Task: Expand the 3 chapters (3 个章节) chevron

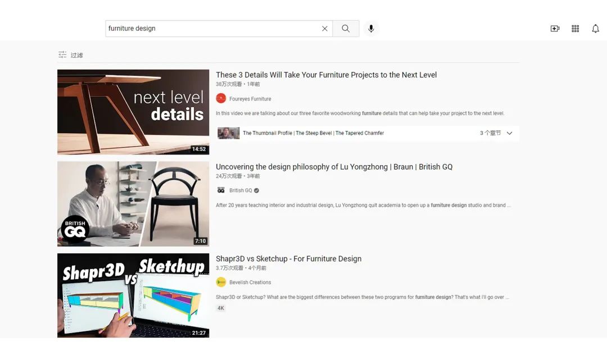Action: tap(509, 133)
